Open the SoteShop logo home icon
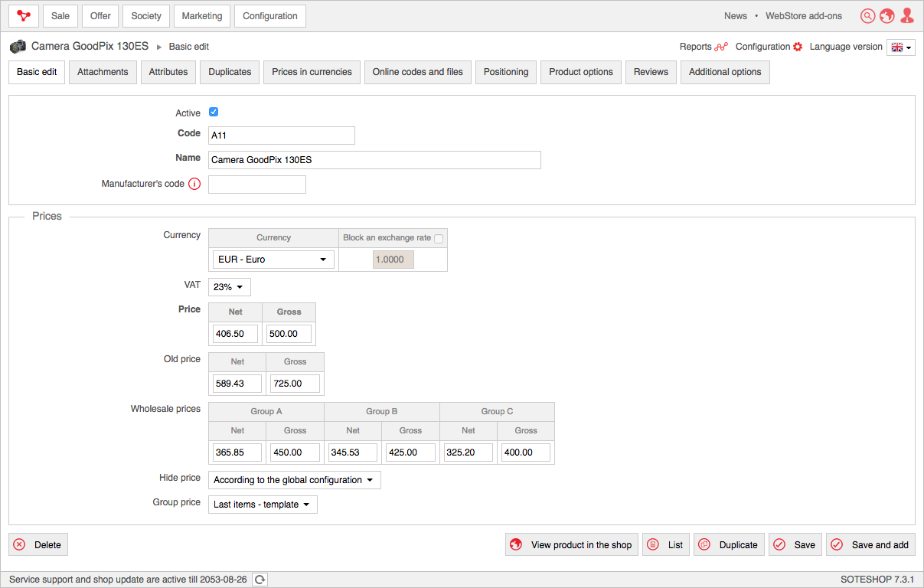Viewport: 924px width, 588px height. coord(24,16)
